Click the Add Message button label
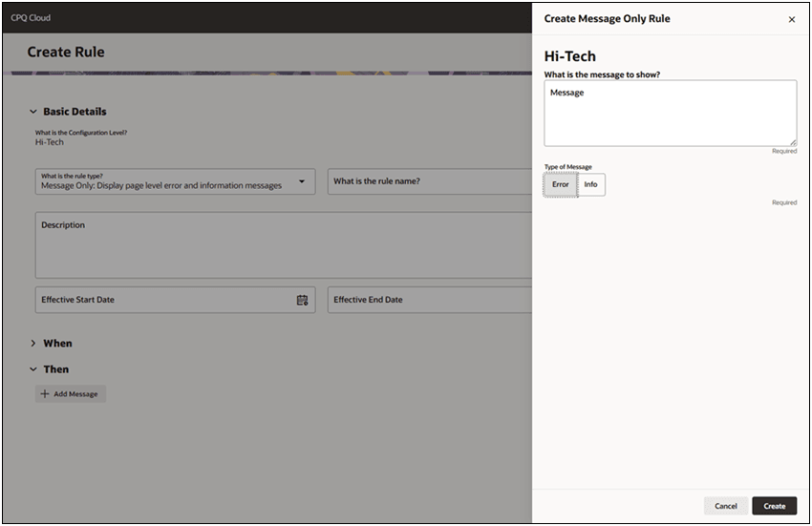 75,394
